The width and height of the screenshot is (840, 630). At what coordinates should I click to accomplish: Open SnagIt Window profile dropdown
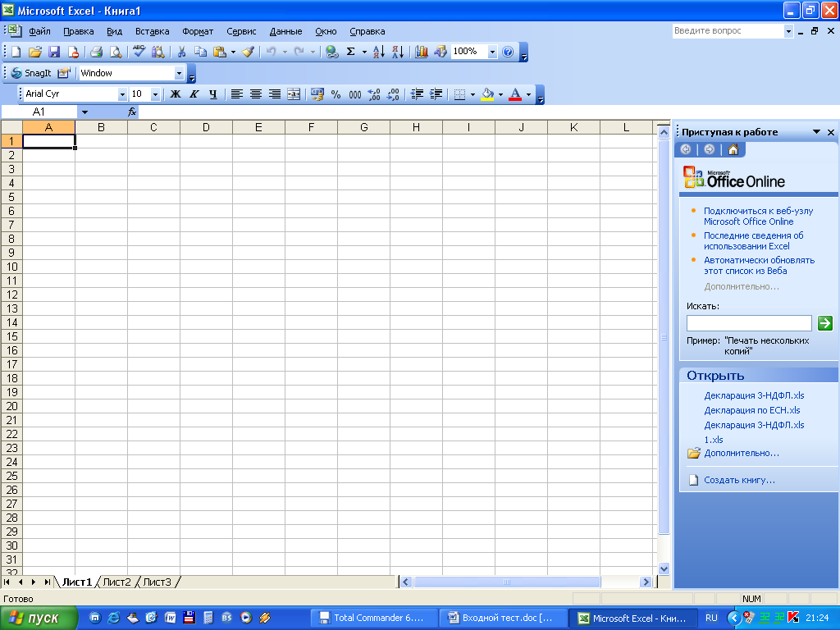179,73
